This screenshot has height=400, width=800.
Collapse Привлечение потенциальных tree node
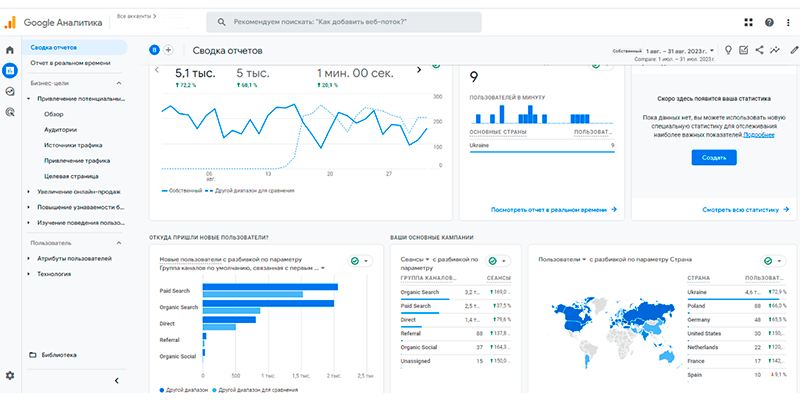29,98
